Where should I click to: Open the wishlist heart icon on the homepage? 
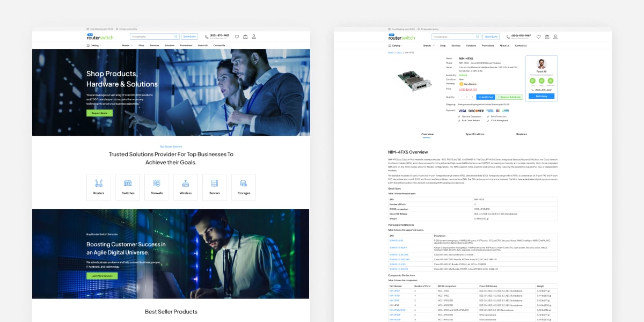tap(237, 36)
